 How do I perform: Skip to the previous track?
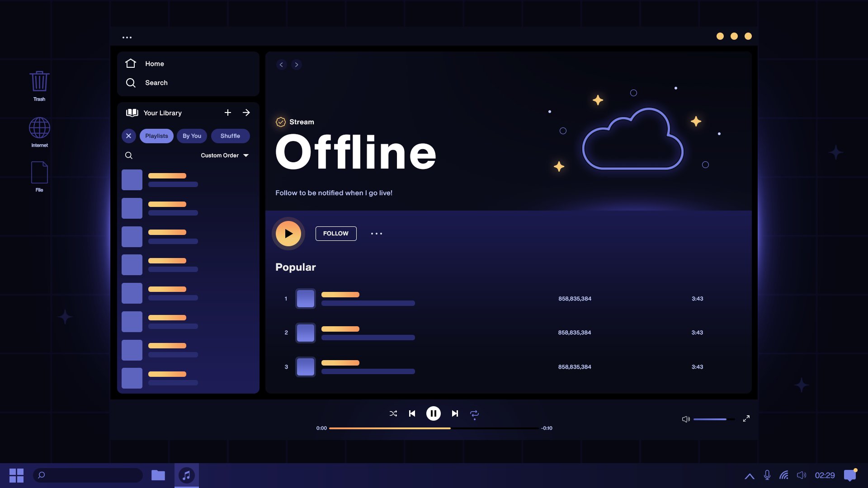pyautogui.click(x=412, y=413)
